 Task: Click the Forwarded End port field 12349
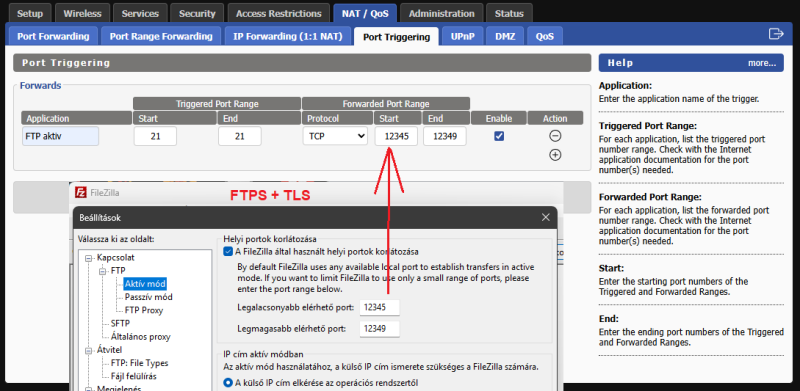[444, 136]
